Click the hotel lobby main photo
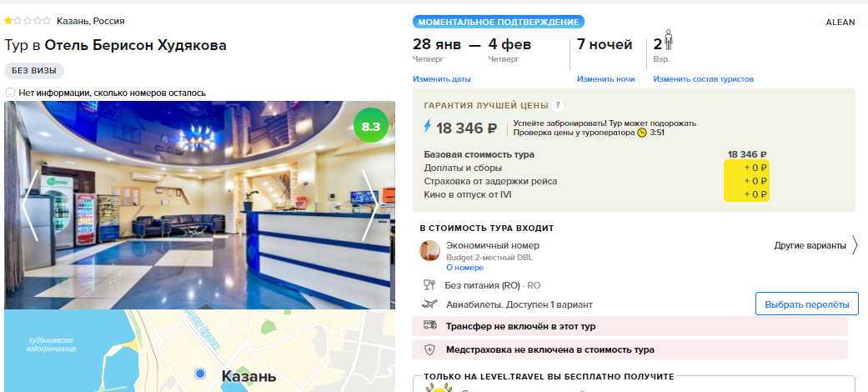 click(x=200, y=205)
